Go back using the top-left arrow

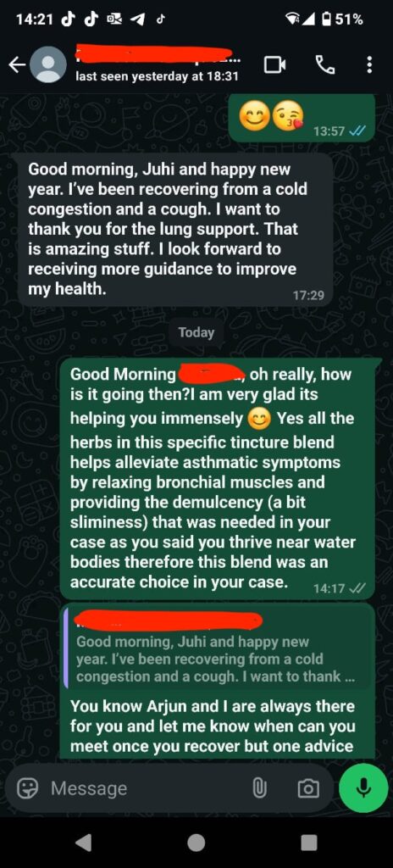pos(17,64)
